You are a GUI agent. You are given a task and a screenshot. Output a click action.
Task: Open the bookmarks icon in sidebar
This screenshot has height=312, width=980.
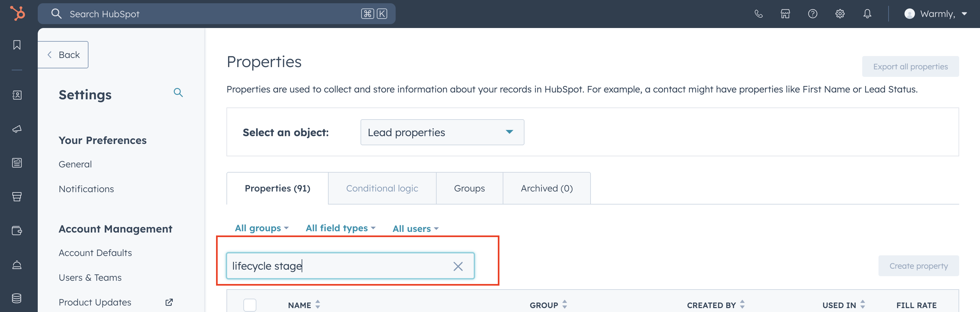(17, 45)
